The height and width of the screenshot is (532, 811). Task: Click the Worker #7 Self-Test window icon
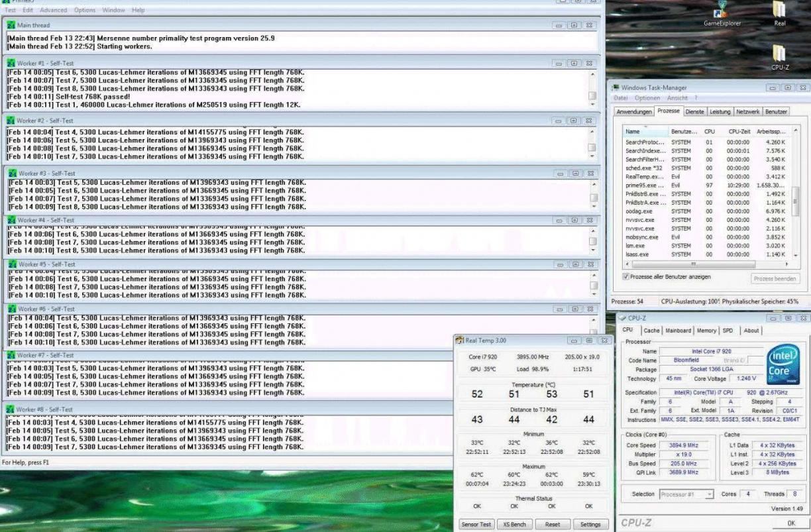pyautogui.click(x=12, y=355)
